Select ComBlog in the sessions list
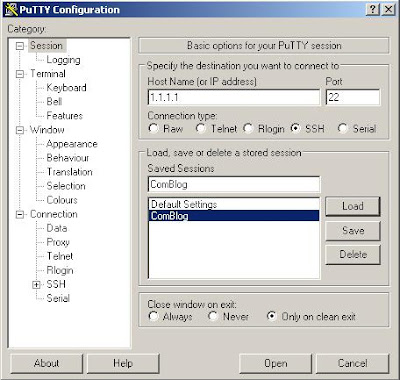400x380 pixels. click(233, 216)
